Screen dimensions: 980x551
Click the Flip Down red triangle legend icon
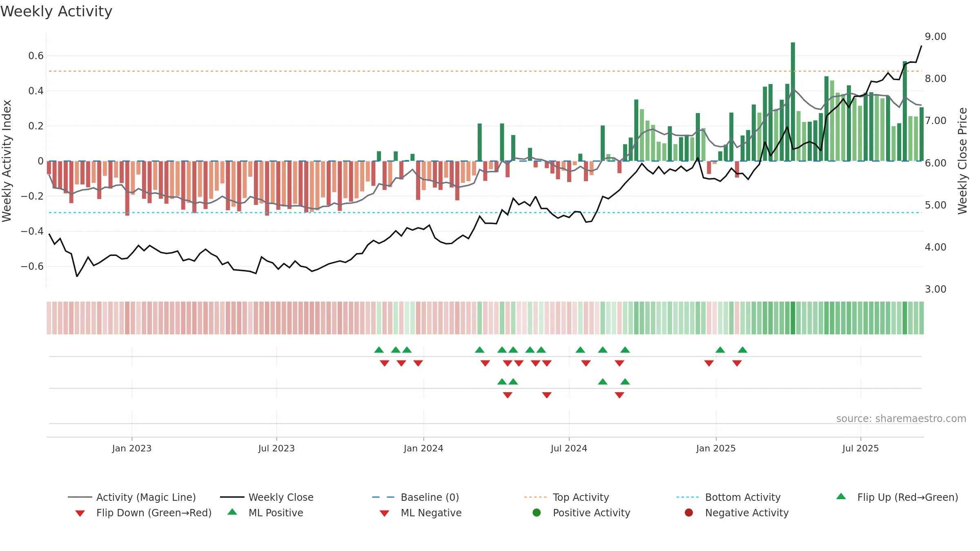tap(80, 513)
